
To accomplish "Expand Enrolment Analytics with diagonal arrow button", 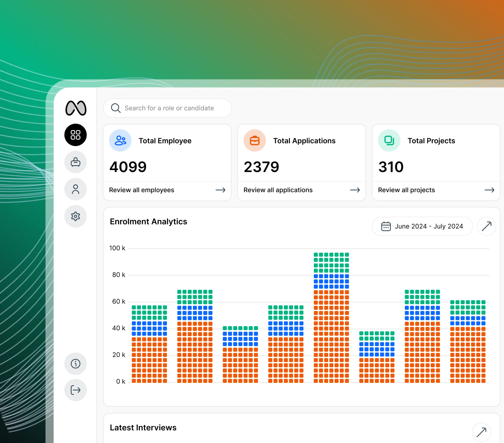I will pos(486,226).
